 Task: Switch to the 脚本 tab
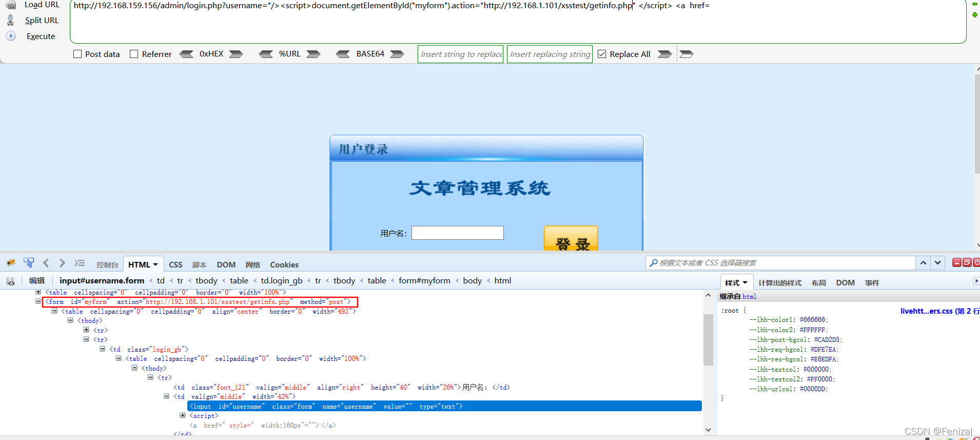200,265
